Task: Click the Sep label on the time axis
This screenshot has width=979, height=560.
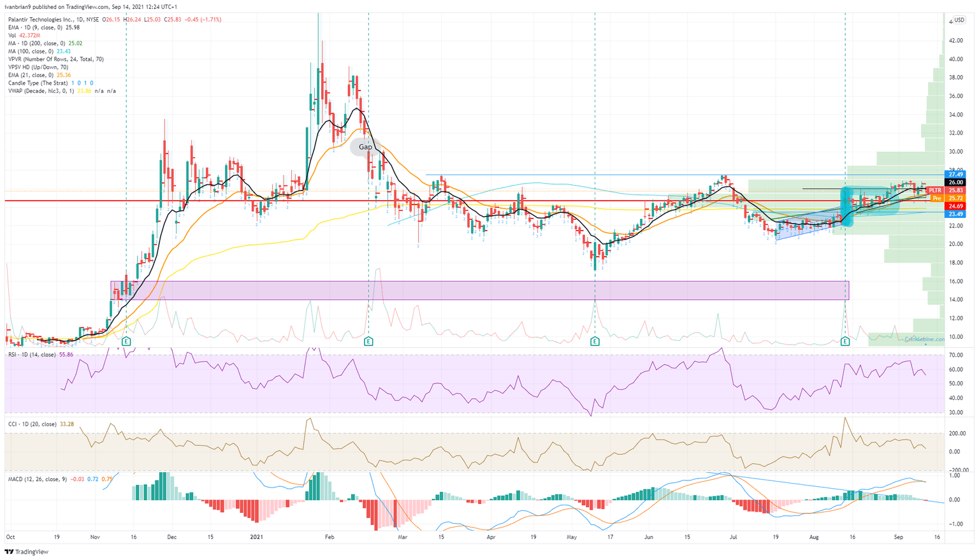Action: [x=898, y=537]
